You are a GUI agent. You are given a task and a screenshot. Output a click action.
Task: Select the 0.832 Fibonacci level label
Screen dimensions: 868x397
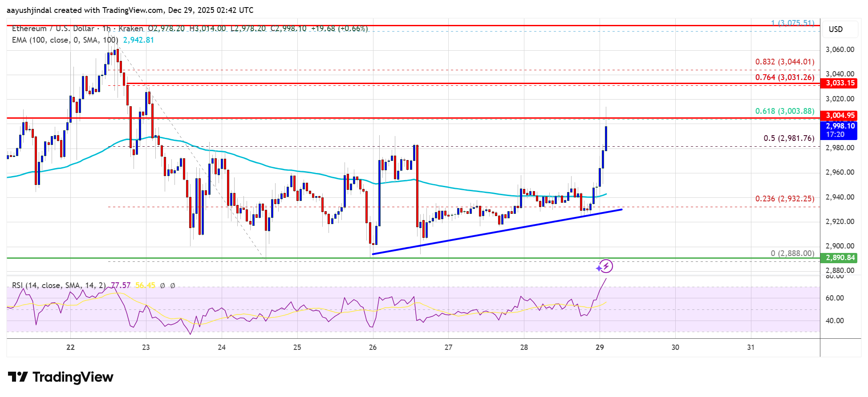point(784,62)
